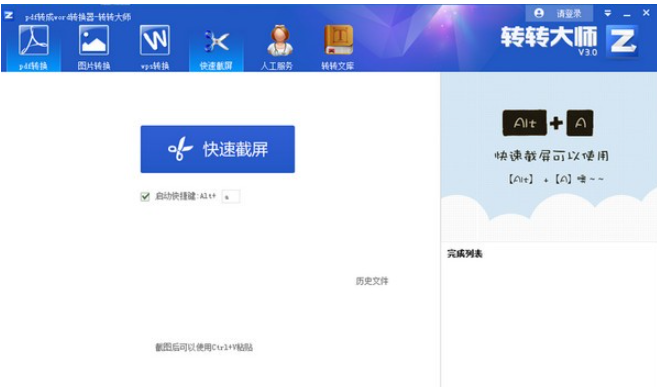Close the 转转大师 window

[x=646, y=13]
